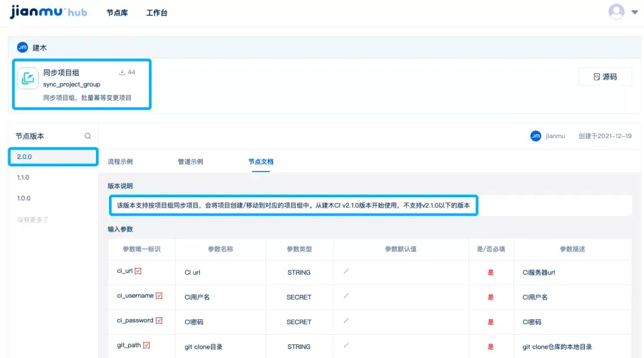Screen dimensions: 644x358
Task: Click the git clone仓库的本地目录 description
Action: (x=557, y=347)
